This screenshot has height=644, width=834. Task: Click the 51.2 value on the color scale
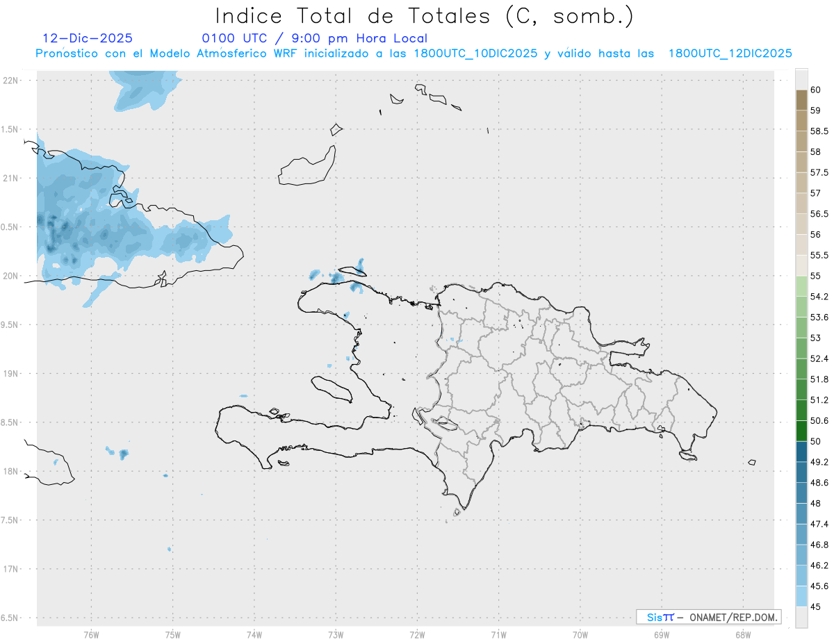(819, 399)
